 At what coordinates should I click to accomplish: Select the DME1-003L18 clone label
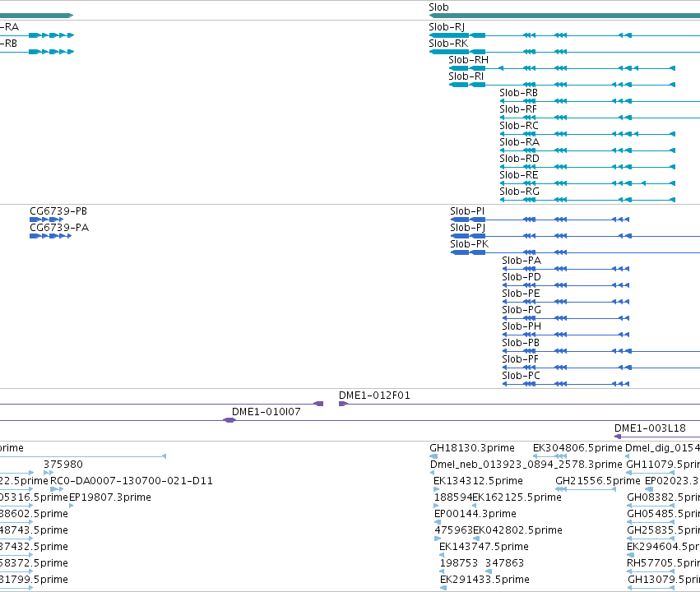[x=650, y=429]
